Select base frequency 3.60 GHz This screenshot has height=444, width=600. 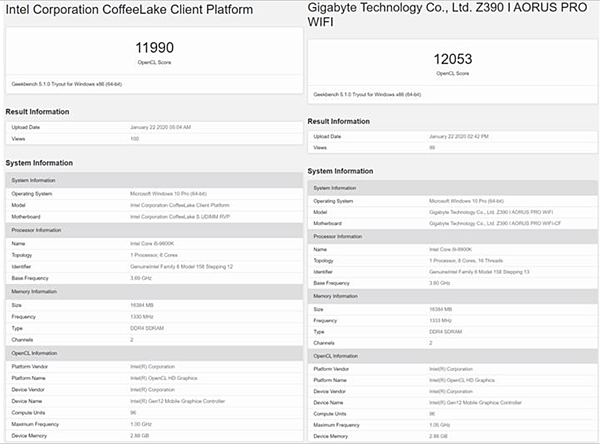439,283
